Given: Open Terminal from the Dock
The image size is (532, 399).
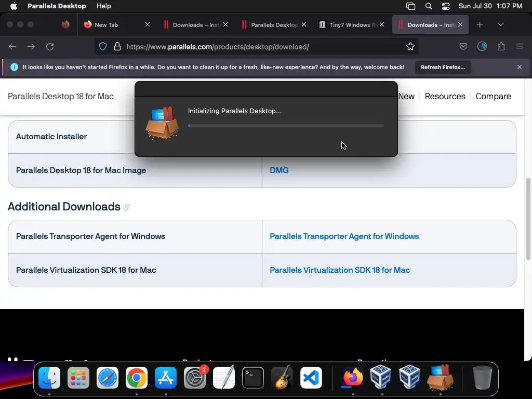Looking at the screenshot, I should pos(253,378).
